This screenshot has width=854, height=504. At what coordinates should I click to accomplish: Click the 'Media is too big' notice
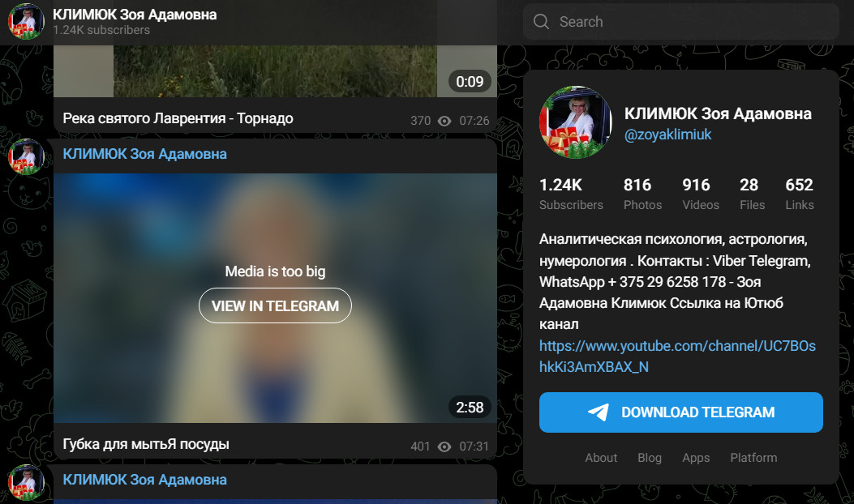(275, 271)
